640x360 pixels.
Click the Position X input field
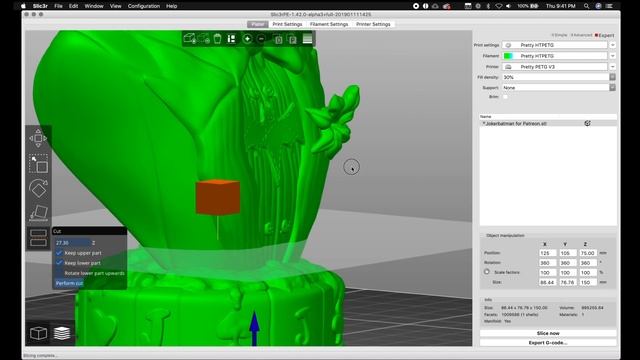pos(547,253)
